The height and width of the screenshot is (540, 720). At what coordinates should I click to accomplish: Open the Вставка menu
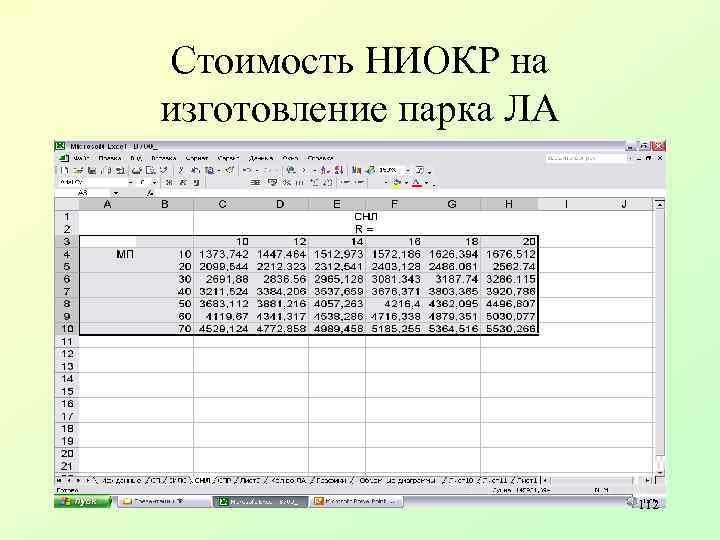point(163,158)
